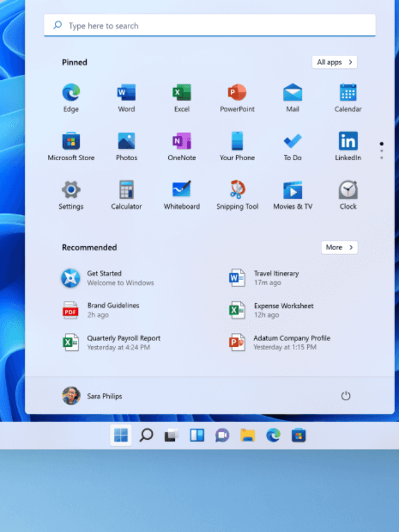This screenshot has height=532, width=399.
Task: Open the Calculator app
Action: point(126,190)
